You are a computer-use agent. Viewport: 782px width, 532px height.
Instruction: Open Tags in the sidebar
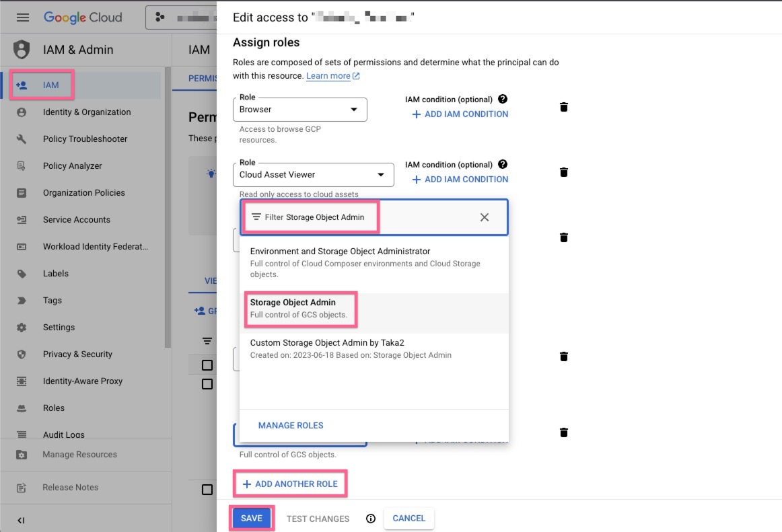point(52,301)
